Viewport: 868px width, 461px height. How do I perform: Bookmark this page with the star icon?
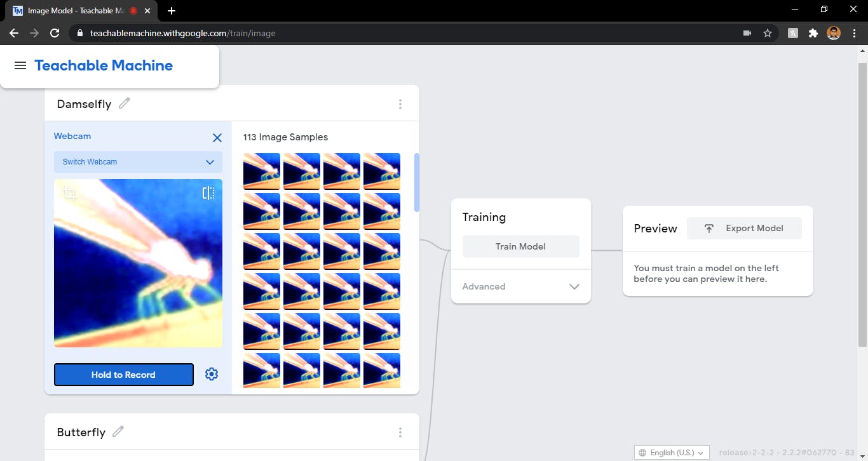768,33
